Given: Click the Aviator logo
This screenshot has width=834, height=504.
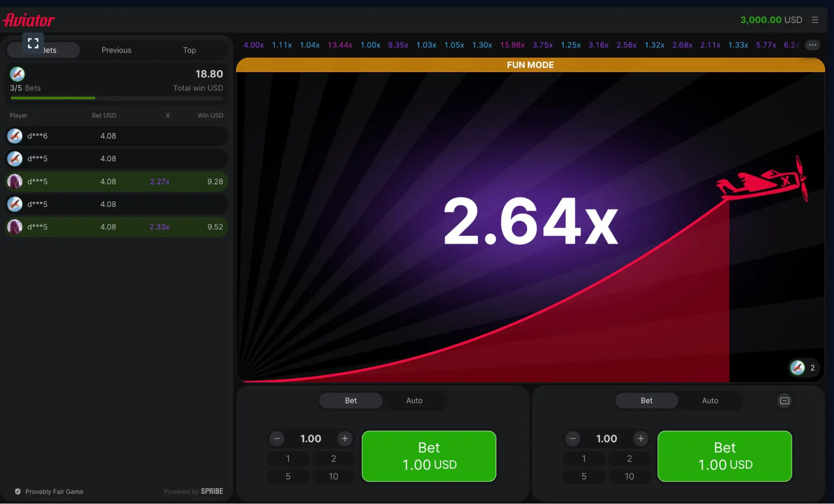Looking at the screenshot, I should [x=29, y=20].
